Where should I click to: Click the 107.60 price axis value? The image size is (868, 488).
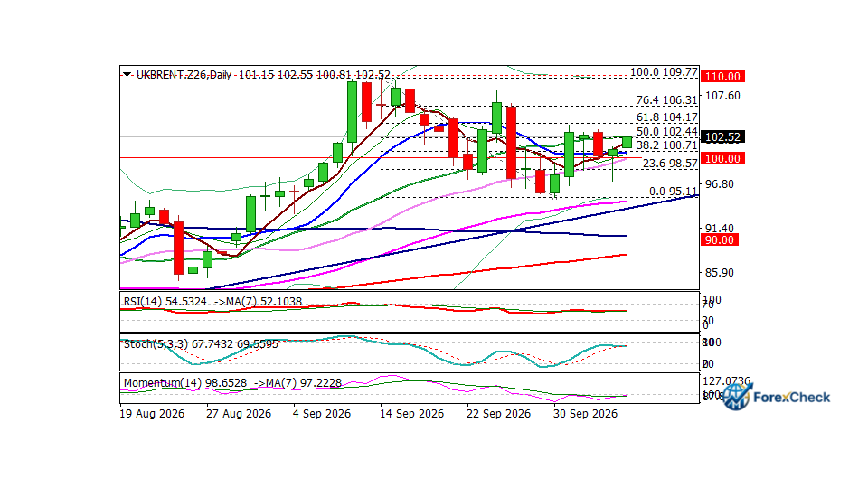tap(722, 96)
